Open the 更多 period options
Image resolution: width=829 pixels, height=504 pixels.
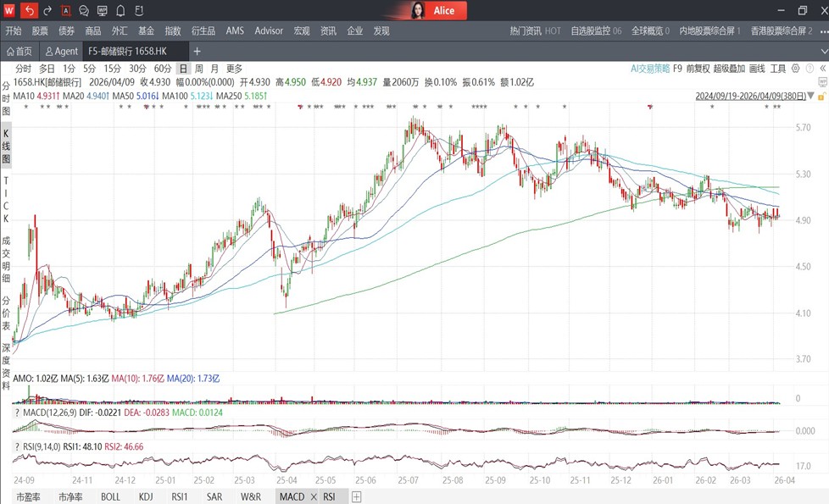pyautogui.click(x=234, y=69)
